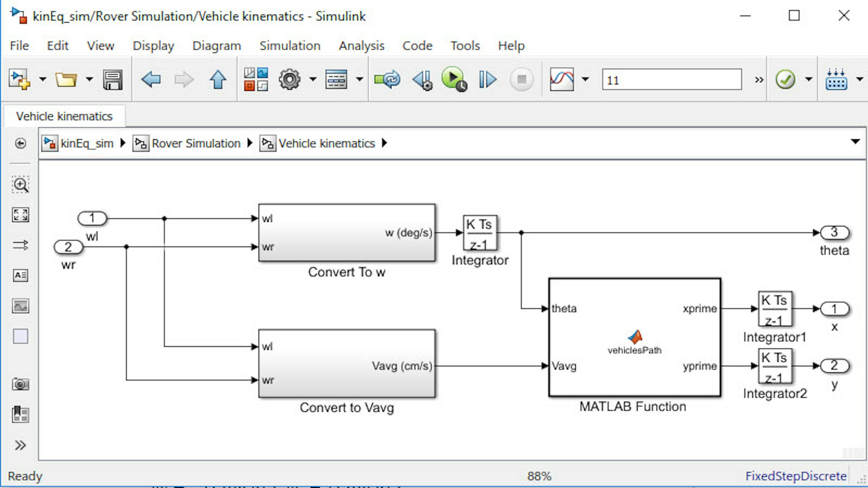Click the Zoom In palette icon

pyautogui.click(x=21, y=184)
